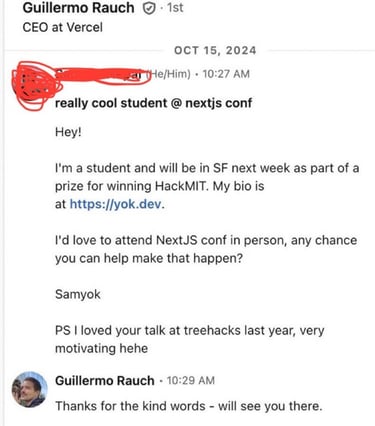Click the Samyok signature line
The height and width of the screenshot is (426, 375).
coord(78,294)
